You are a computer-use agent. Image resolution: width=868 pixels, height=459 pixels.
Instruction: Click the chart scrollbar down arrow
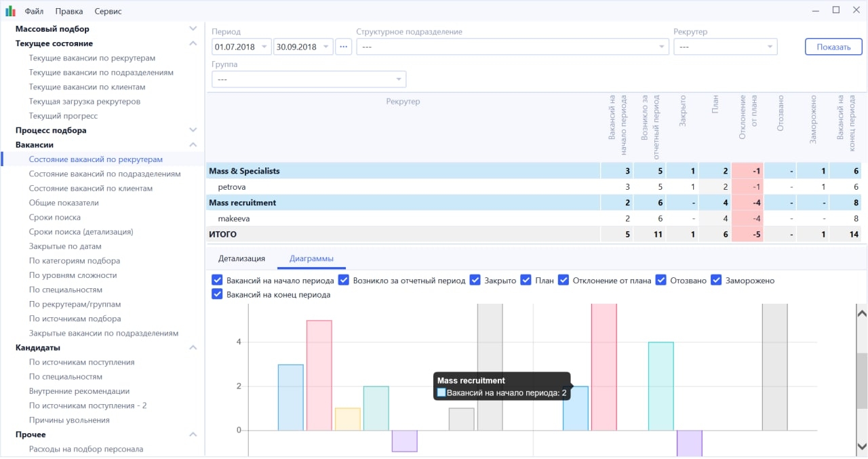pos(862,446)
